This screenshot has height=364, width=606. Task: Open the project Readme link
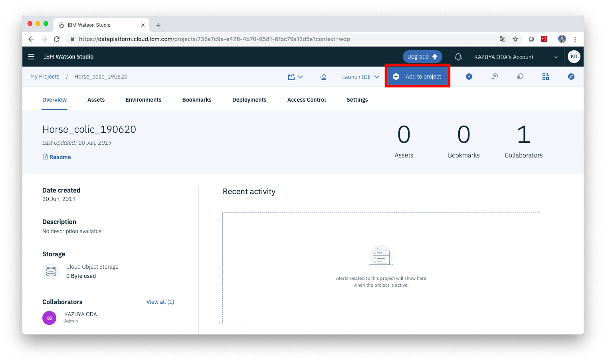point(57,157)
